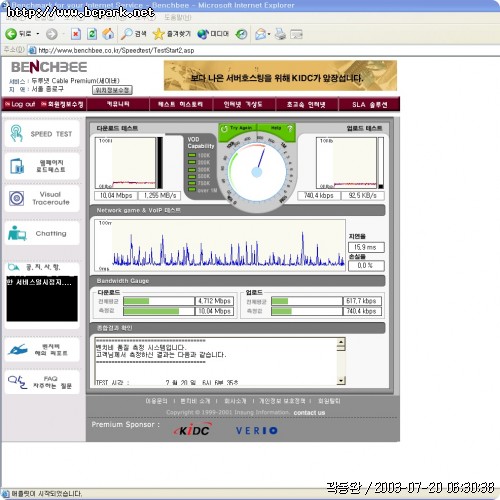The height and width of the screenshot is (500, 500).
Task: Click the 0.0 % loss rate value
Action: tap(366, 266)
